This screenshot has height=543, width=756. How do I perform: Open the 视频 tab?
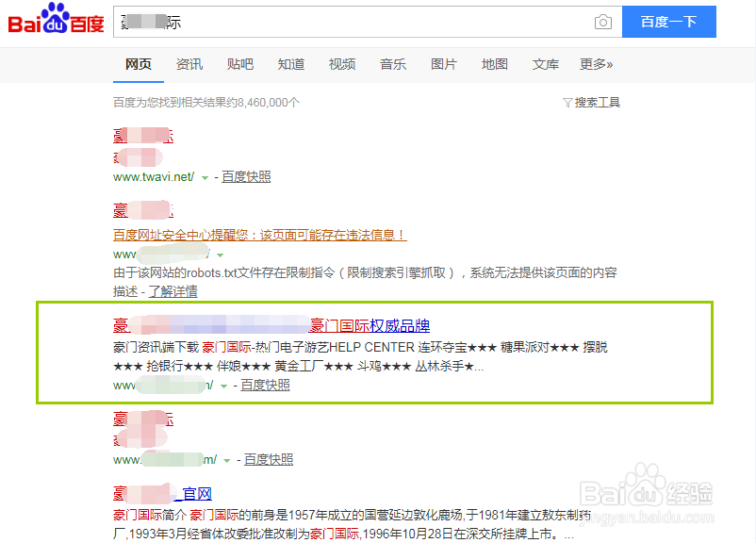(x=342, y=64)
